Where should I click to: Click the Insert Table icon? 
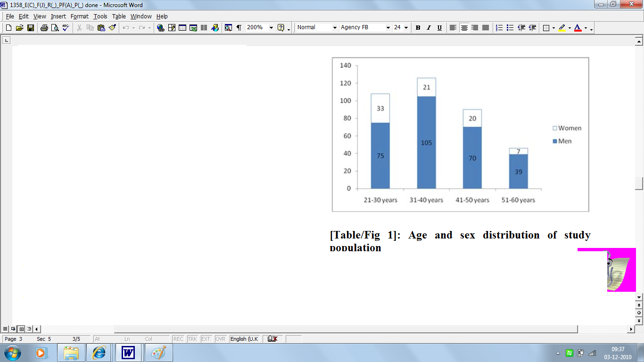point(182,28)
